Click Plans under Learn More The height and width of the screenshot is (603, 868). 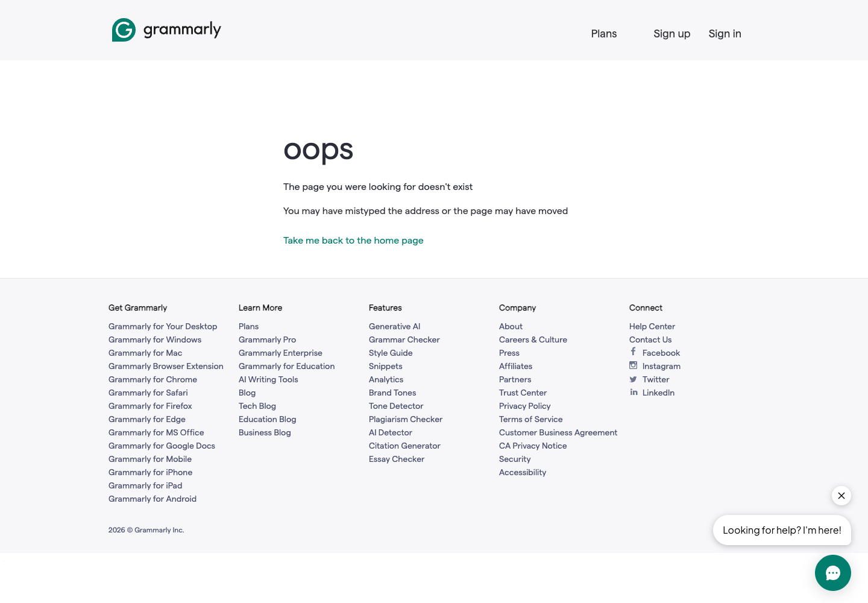(248, 326)
